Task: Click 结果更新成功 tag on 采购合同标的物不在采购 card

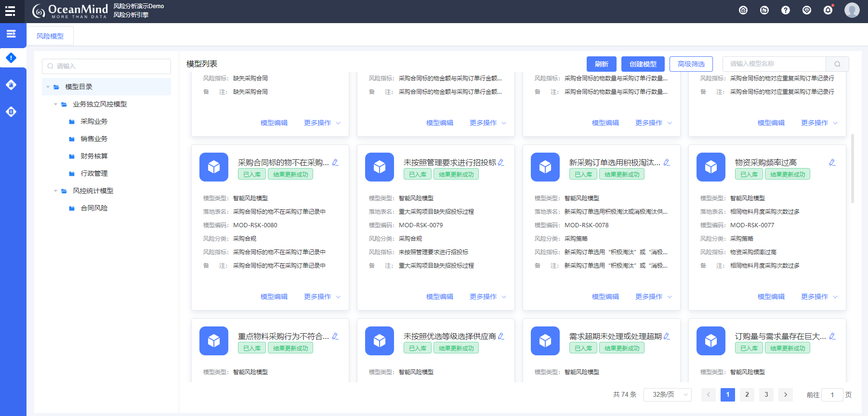Action: [x=290, y=175]
